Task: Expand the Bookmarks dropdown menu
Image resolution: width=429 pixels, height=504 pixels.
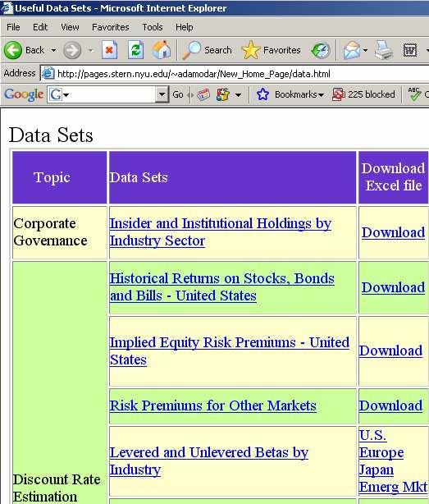Action: tap(321, 95)
